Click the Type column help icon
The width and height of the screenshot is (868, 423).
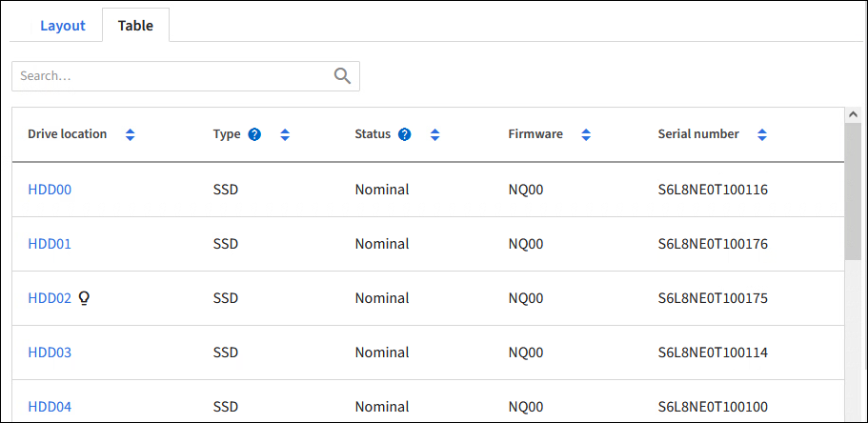click(x=254, y=134)
